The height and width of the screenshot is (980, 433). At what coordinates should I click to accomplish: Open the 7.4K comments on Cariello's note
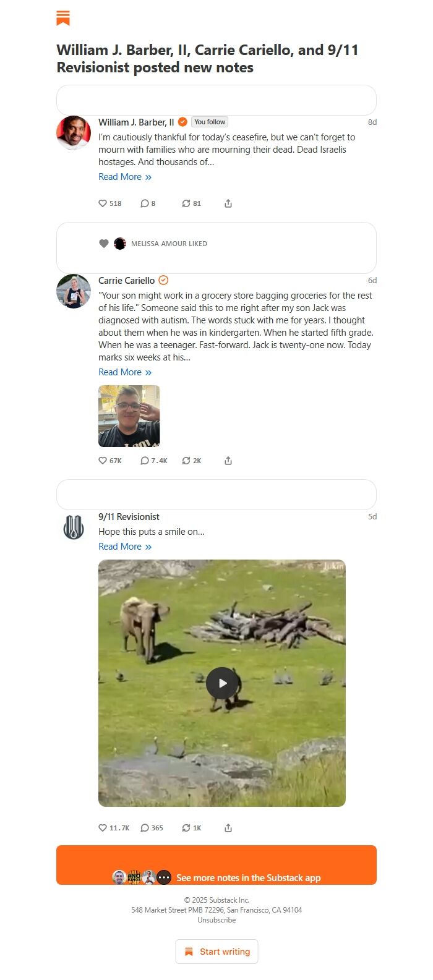point(154,461)
